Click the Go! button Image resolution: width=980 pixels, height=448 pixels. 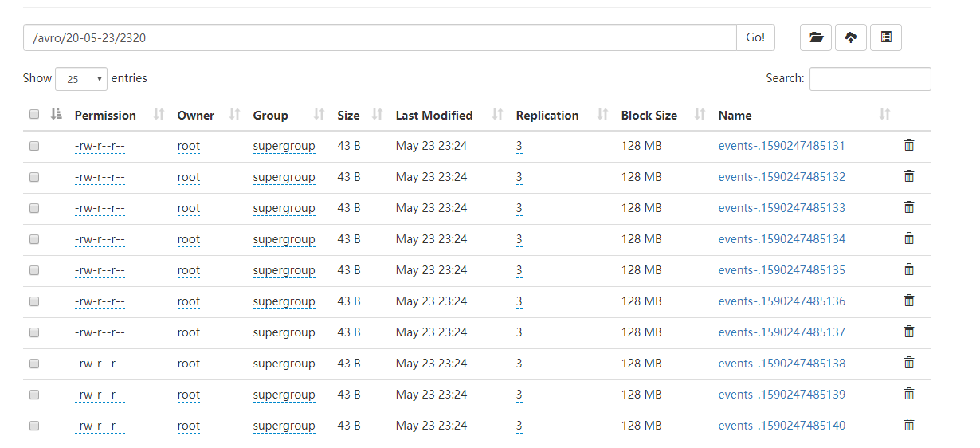755,37
